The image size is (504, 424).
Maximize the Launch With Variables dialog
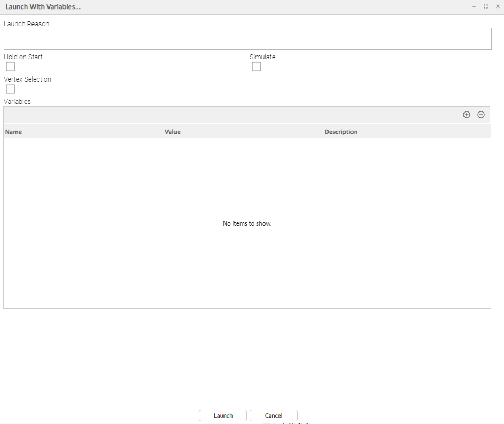tap(485, 6)
